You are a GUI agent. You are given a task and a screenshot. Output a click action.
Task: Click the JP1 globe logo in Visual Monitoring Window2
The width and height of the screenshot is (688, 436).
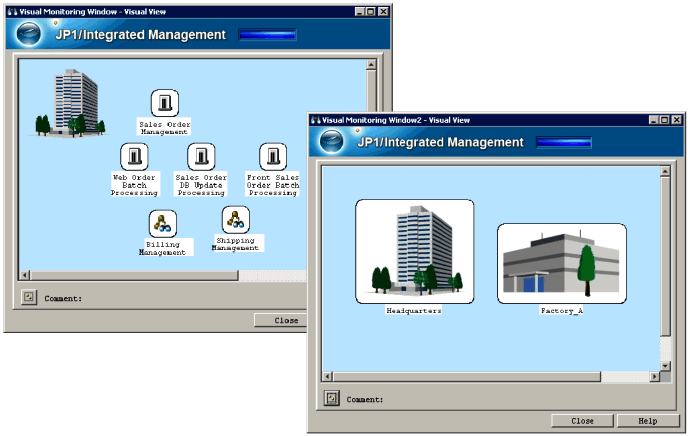332,141
